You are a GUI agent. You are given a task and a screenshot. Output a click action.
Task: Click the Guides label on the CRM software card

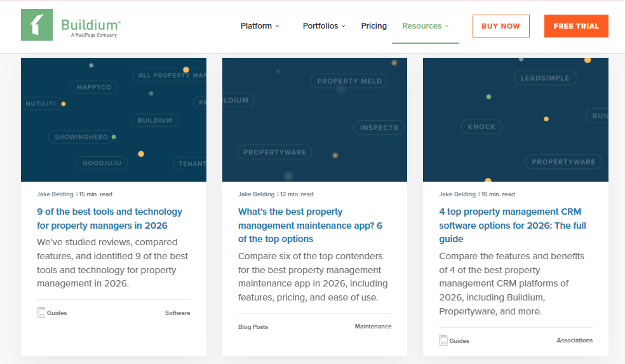click(459, 341)
